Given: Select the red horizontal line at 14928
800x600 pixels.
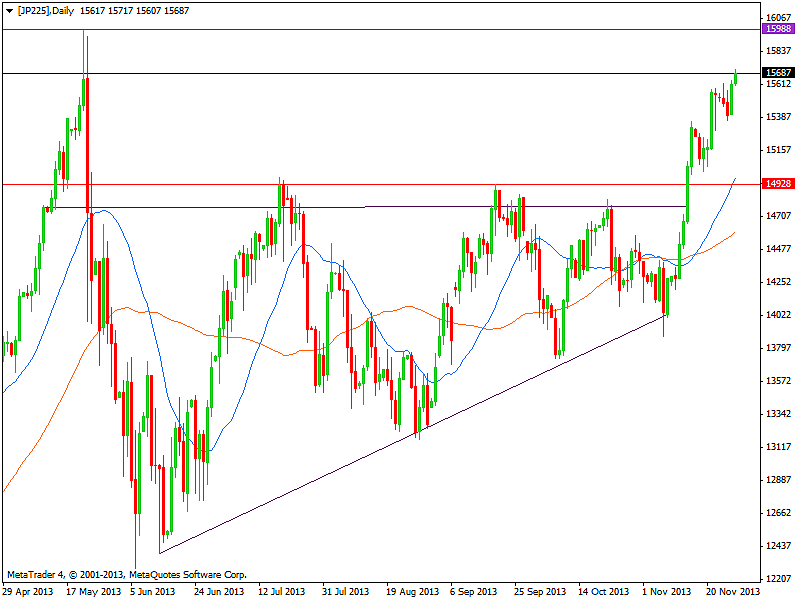Looking at the screenshot, I should [400, 184].
